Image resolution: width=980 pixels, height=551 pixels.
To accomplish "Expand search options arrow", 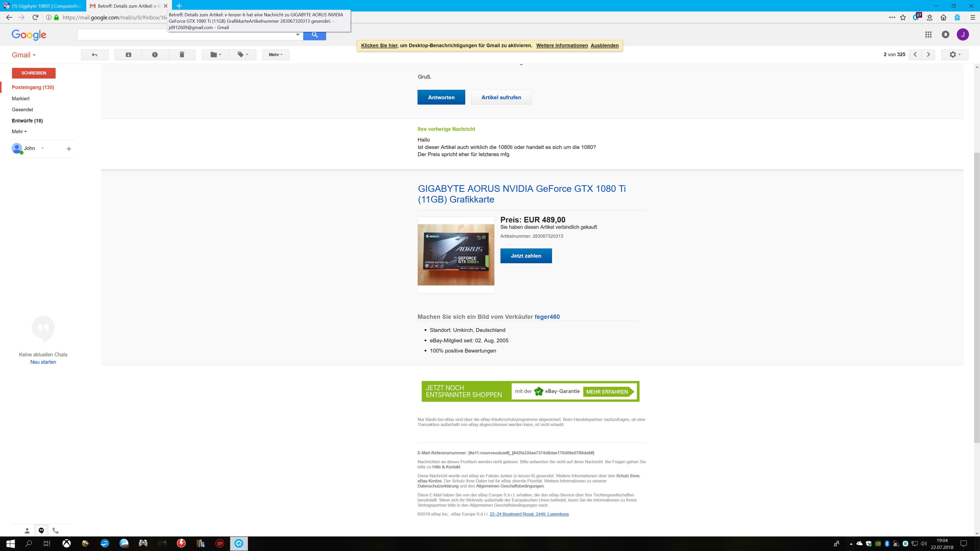I will [298, 35].
